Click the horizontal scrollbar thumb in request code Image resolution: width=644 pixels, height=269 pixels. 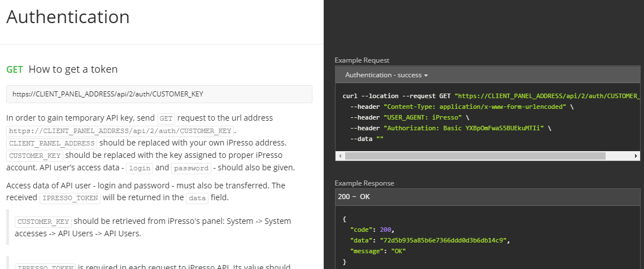pyautogui.click(x=475, y=156)
